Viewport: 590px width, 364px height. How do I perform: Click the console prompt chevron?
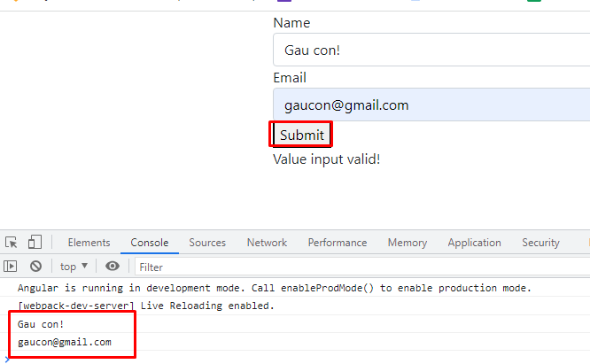(8, 358)
